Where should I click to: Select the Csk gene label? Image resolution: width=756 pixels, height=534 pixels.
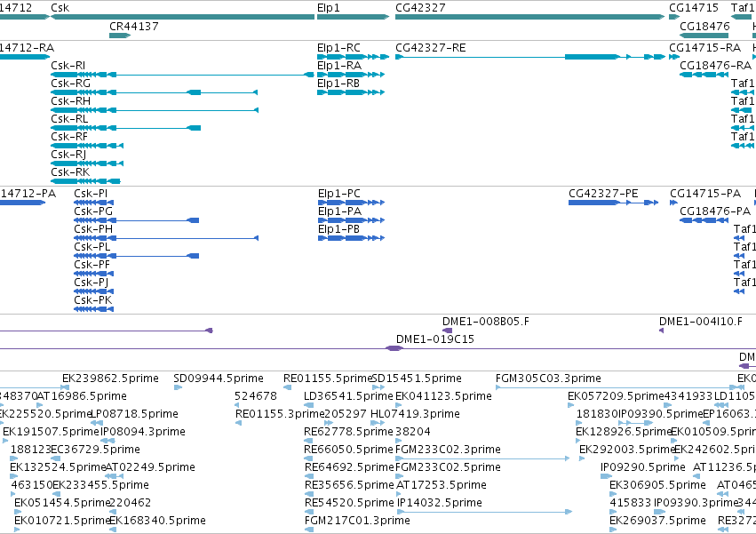(60, 8)
